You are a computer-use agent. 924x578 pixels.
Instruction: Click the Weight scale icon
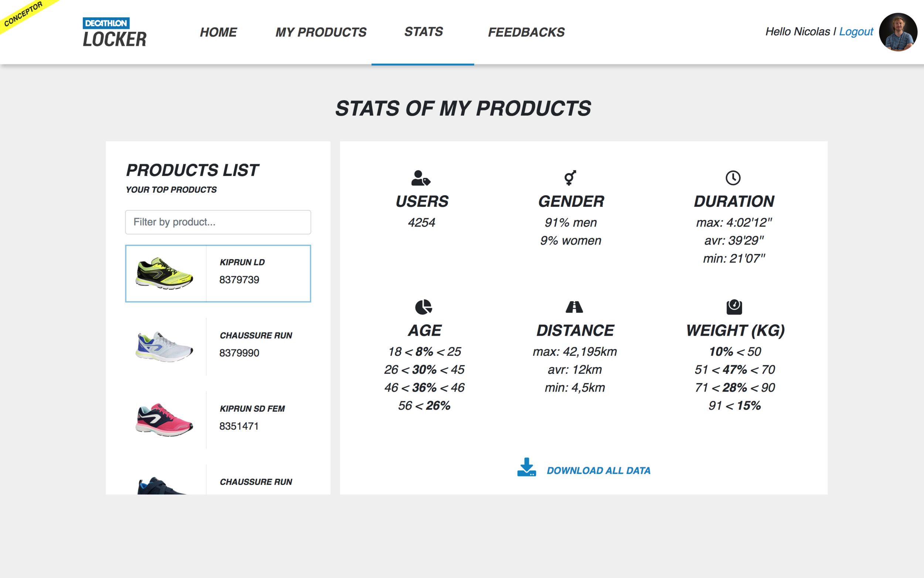[734, 307]
